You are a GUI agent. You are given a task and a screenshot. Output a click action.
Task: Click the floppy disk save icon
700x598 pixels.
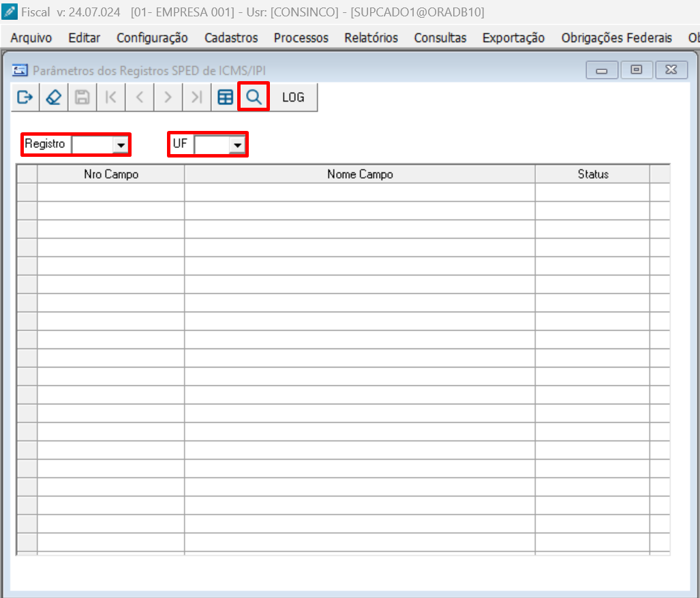pos(82,97)
